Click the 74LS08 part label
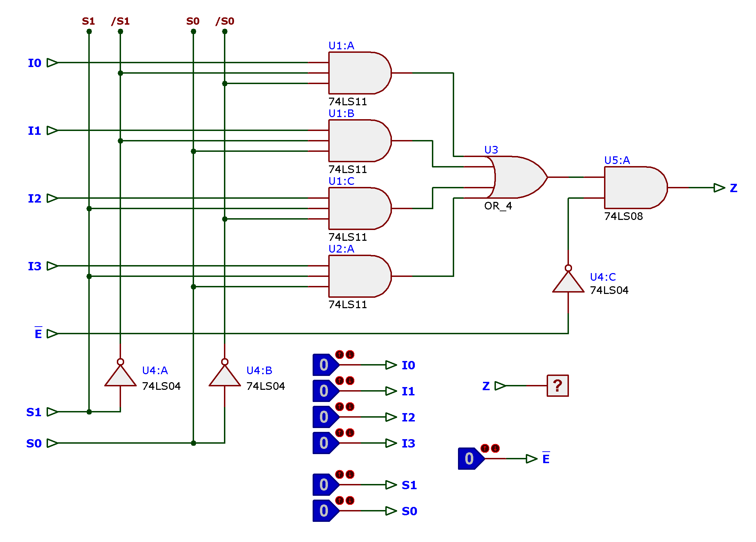The width and height of the screenshot is (756, 542). click(624, 216)
